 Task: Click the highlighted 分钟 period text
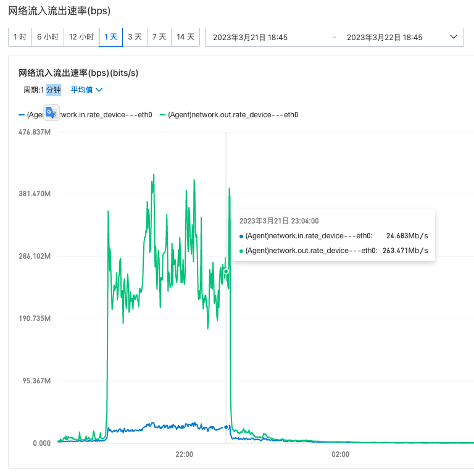tap(54, 90)
